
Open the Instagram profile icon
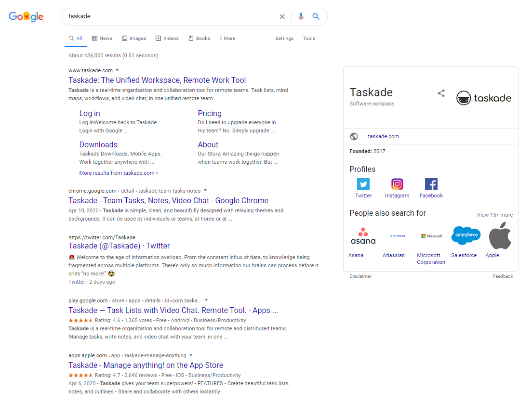click(397, 184)
